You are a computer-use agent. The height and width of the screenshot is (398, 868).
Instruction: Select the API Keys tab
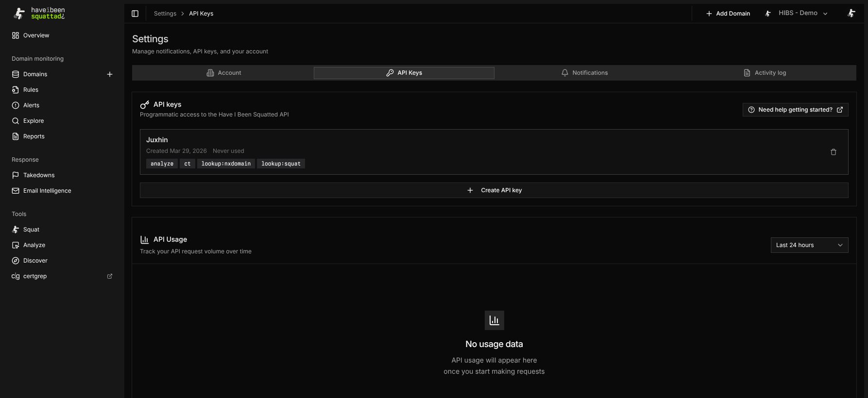pos(404,73)
